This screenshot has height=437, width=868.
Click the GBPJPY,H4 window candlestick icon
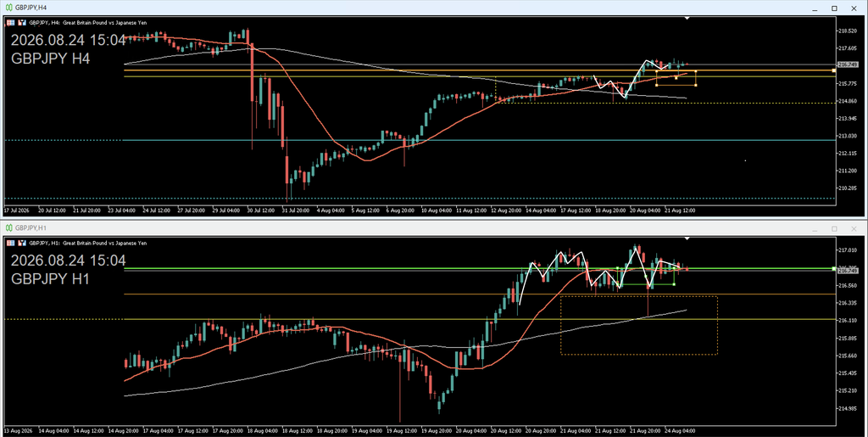(8, 8)
